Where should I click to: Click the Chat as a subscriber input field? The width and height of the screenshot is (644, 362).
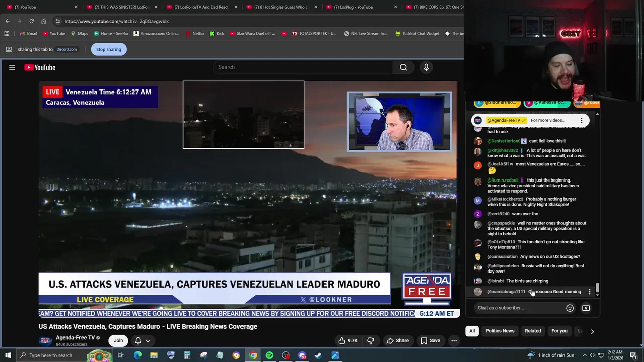[x=518, y=308]
